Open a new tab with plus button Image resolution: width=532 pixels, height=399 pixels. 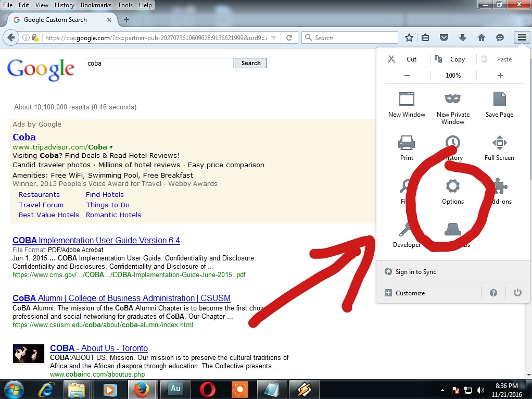126,20
